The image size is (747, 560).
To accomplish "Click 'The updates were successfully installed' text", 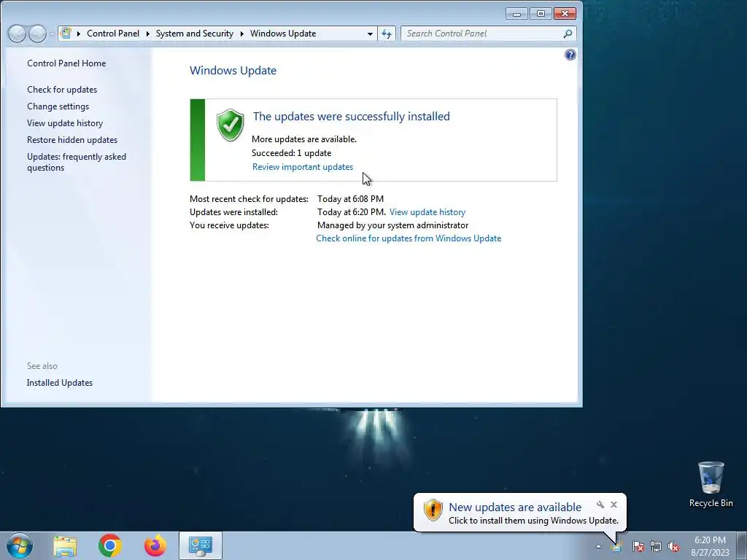I will point(351,116).
